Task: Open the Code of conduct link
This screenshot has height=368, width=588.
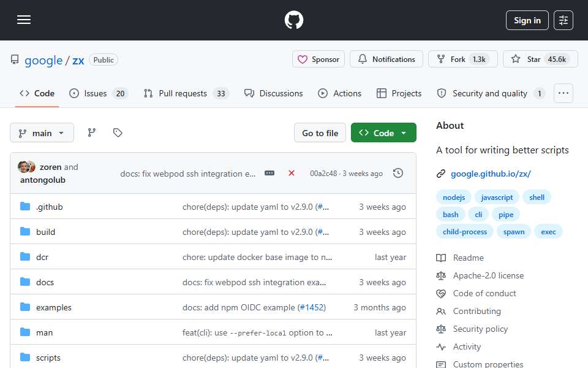Action: point(484,294)
